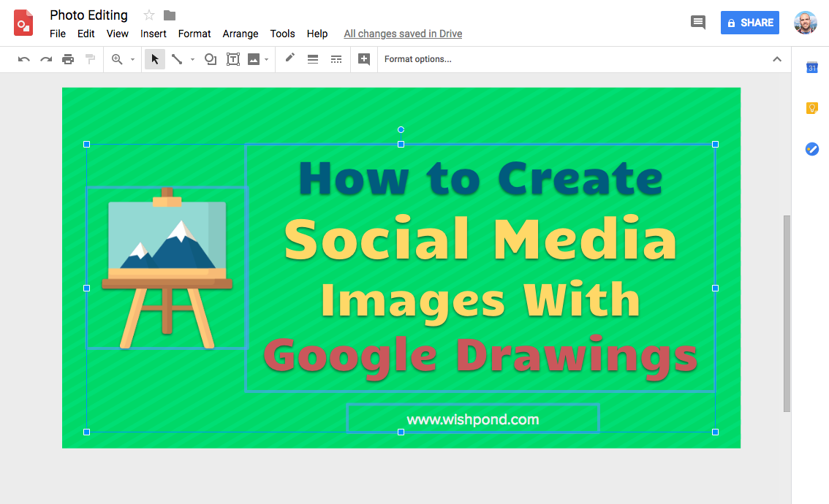Click the bottom-middle selection resize handle

coord(401,432)
